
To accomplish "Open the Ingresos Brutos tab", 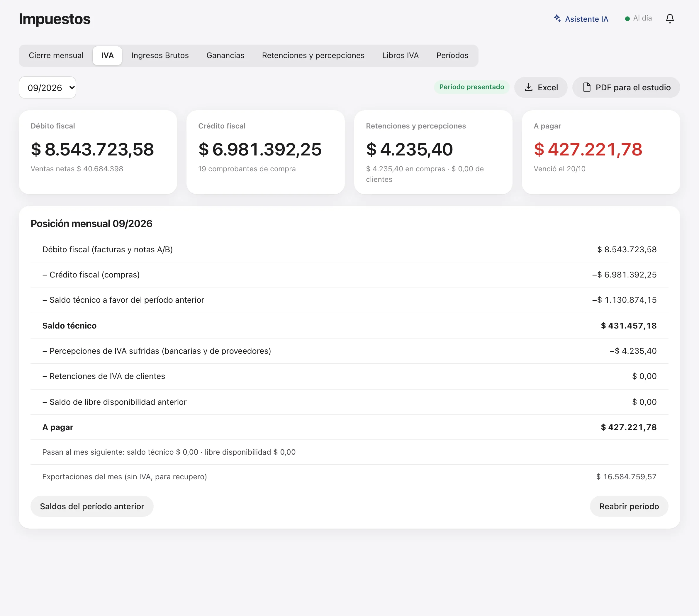I will click(160, 55).
